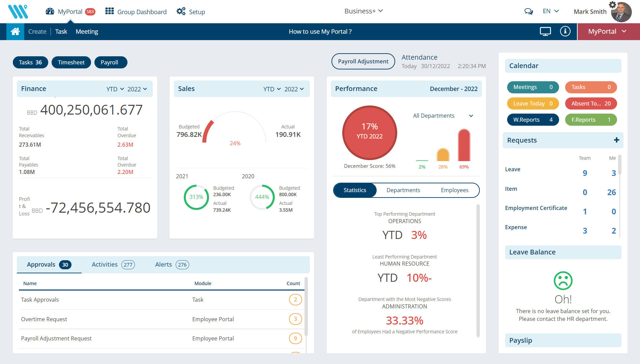Image resolution: width=640 pixels, height=364 pixels.
Task: Click the gear icon above profile photo
Action: [612, 5]
